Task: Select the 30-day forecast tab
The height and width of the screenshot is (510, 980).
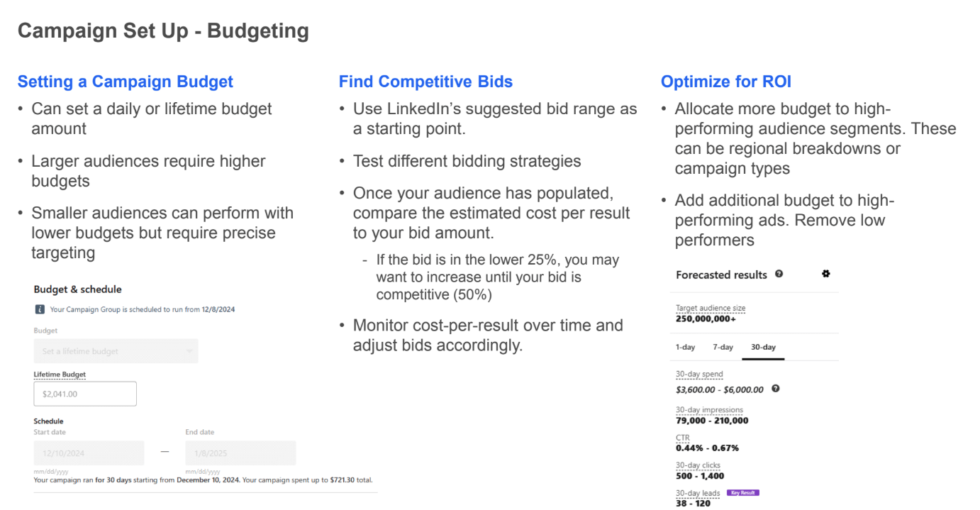Action: tap(763, 347)
